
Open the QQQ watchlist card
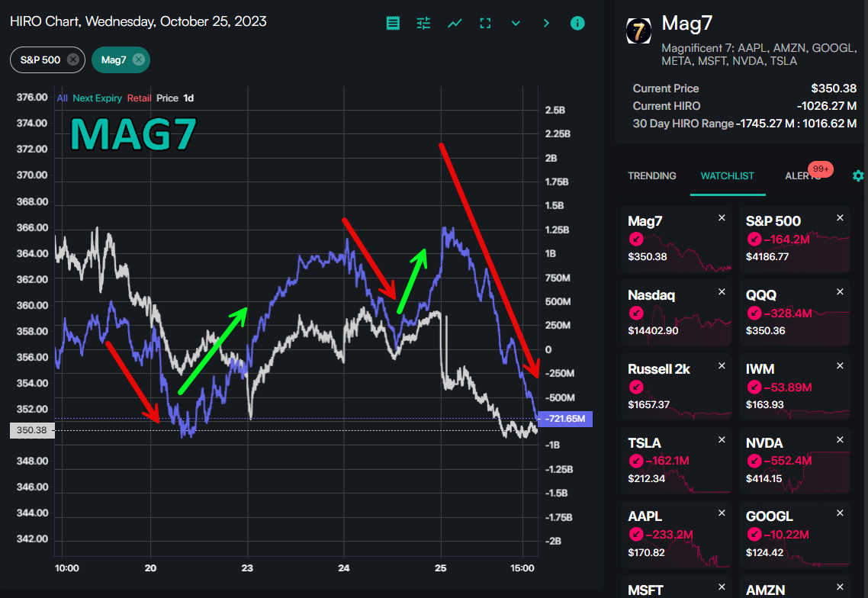tap(794, 313)
